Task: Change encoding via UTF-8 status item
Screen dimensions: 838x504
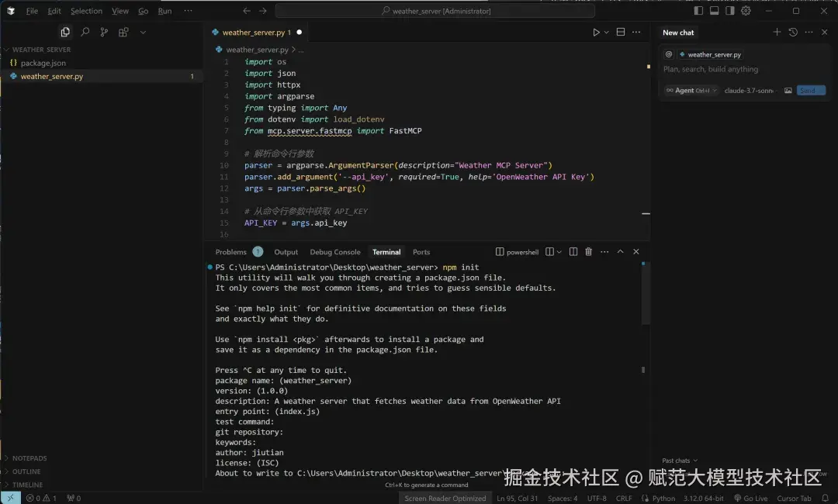Action: [597, 498]
